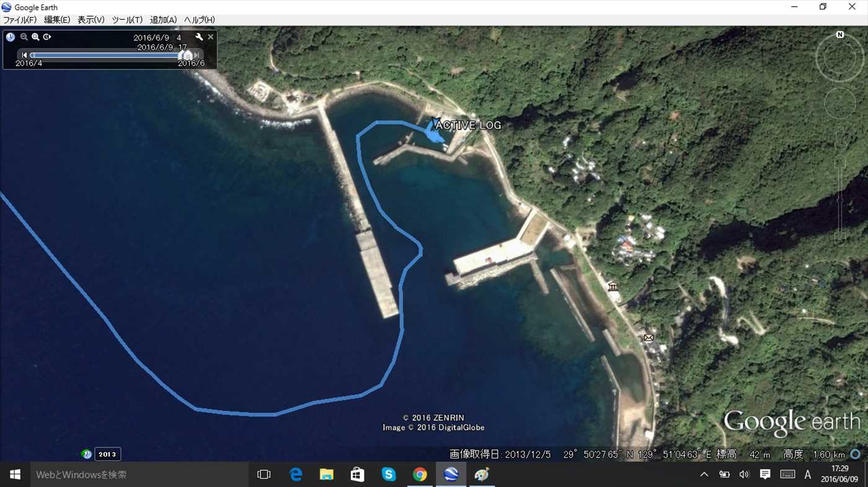Image resolution: width=868 pixels, height=487 pixels.
Task: Click the zoom-out bottom of zoom slider
Action: (x=840, y=239)
